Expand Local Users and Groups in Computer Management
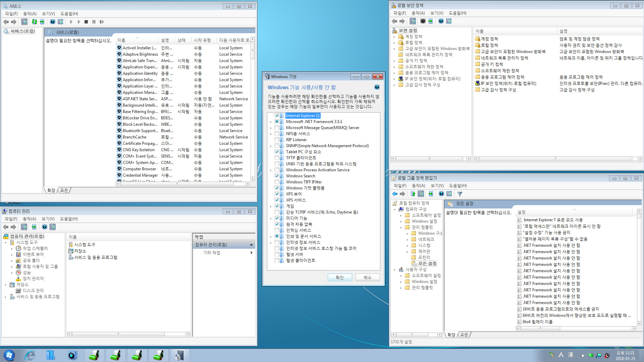Screen dimensions: 644x362 [12, 266]
